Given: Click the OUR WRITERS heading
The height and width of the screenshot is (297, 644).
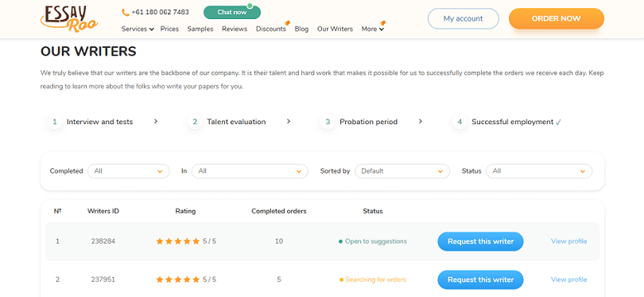Looking at the screenshot, I should [x=88, y=52].
